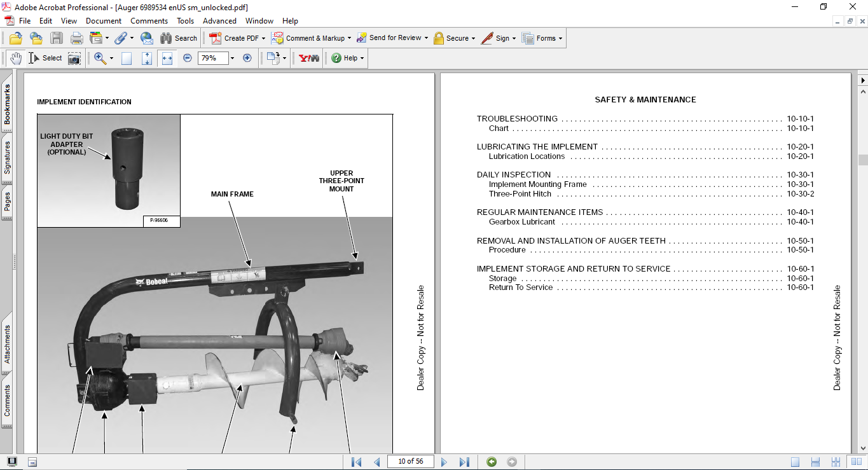Screen dimensions: 868x470
Task: Select the Zoom In magnifier tool
Action: pos(100,58)
